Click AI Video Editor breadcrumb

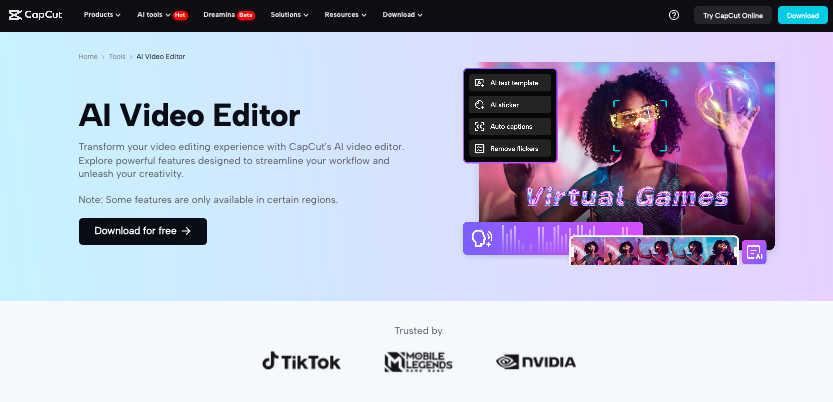coord(160,56)
